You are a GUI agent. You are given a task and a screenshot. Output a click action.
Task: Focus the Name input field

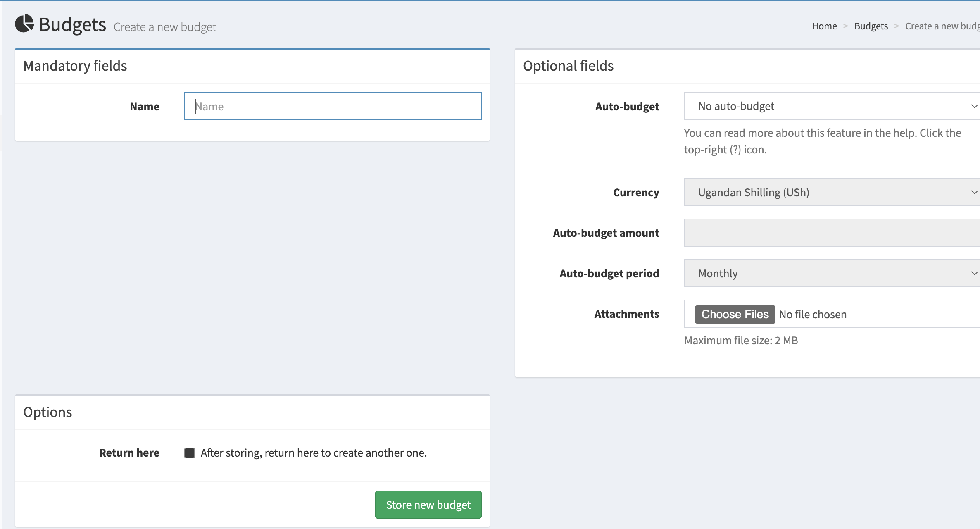(x=332, y=106)
